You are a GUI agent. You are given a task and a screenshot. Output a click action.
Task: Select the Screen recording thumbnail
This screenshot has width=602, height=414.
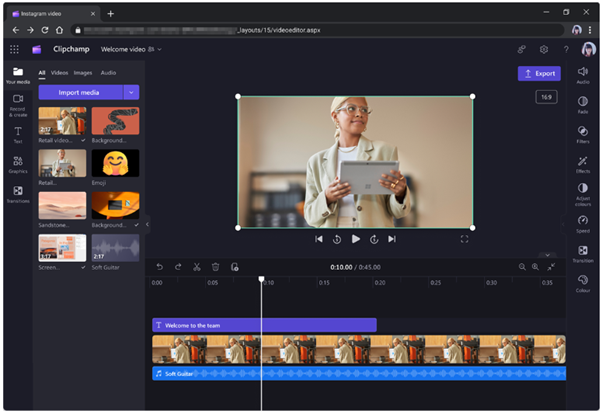62,248
